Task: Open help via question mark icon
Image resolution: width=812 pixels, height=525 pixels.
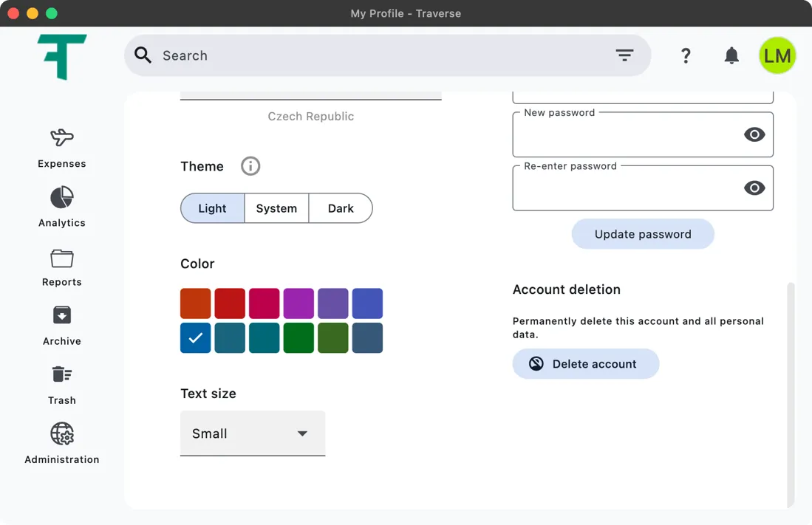Action: (x=686, y=55)
